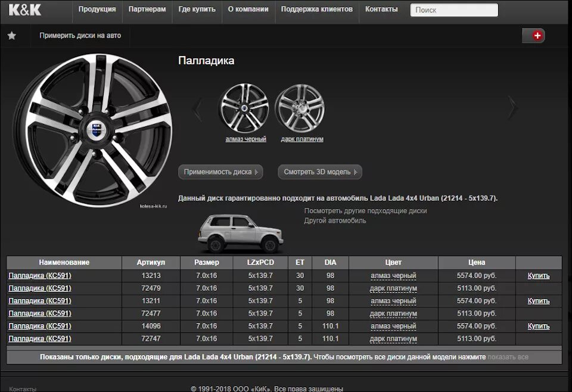Click the ET column header
This screenshot has width=572, height=392.
pyautogui.click(x=300, y=262)
